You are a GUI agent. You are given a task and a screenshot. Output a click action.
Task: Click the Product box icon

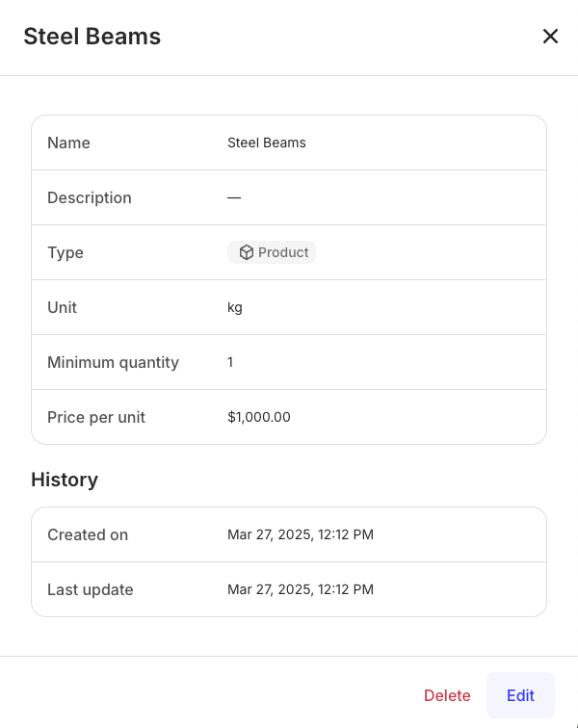[247, 252]
